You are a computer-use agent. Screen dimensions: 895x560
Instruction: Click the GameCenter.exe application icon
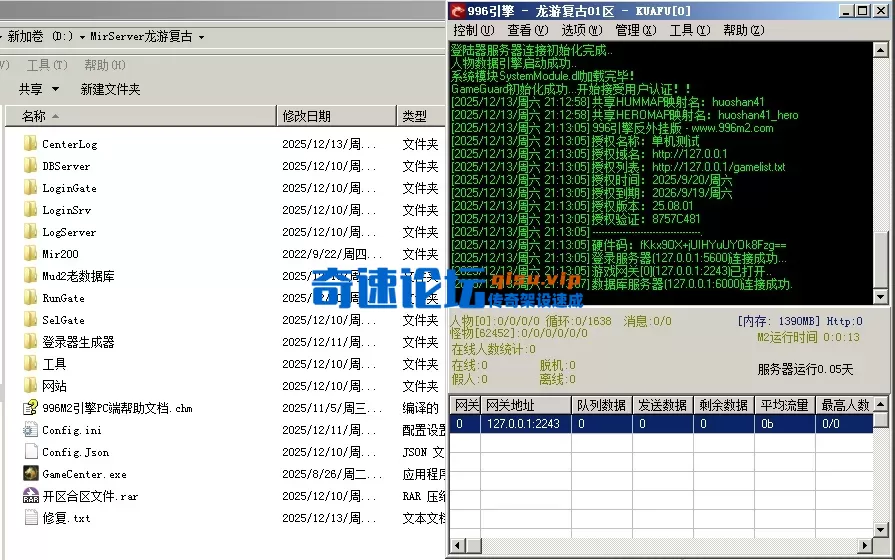[x=30, y=473]
